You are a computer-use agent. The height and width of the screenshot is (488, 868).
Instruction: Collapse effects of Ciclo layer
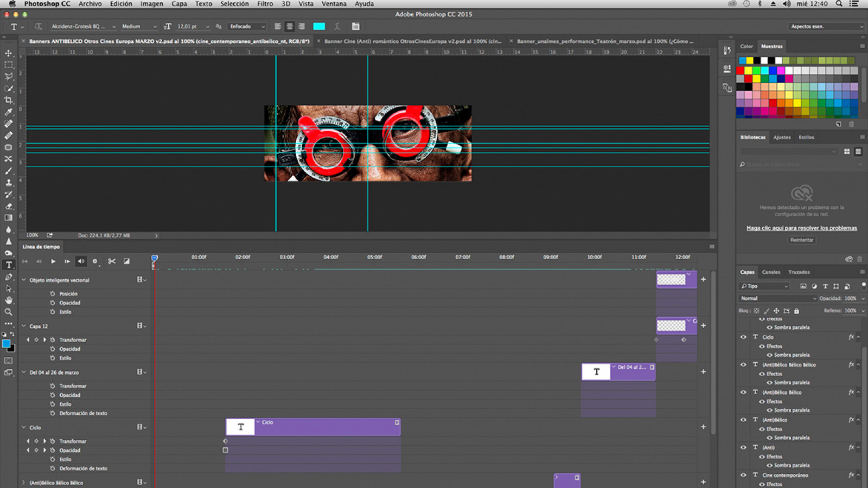pyautogui.click(x=858, y=337)
